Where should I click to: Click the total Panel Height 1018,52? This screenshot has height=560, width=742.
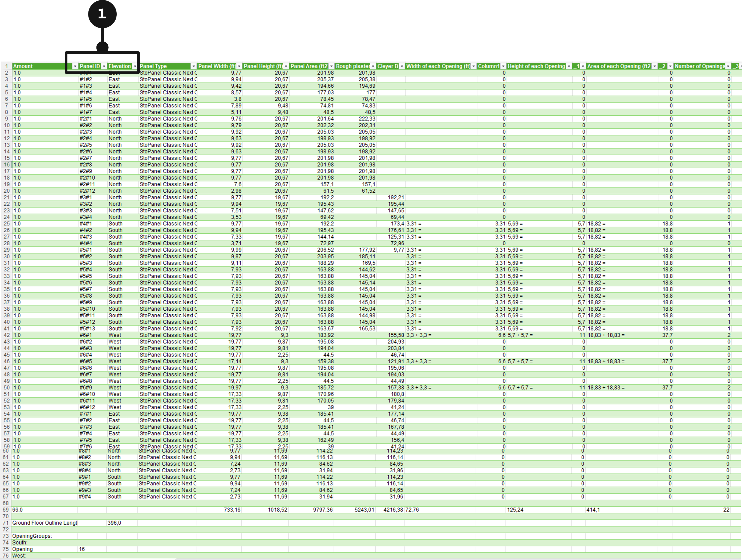coord(265,510)
